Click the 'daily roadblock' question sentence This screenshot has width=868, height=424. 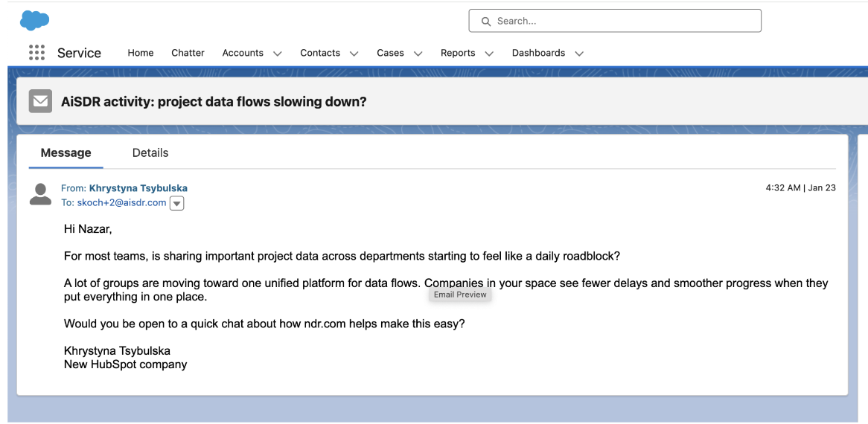click(342, 257)
